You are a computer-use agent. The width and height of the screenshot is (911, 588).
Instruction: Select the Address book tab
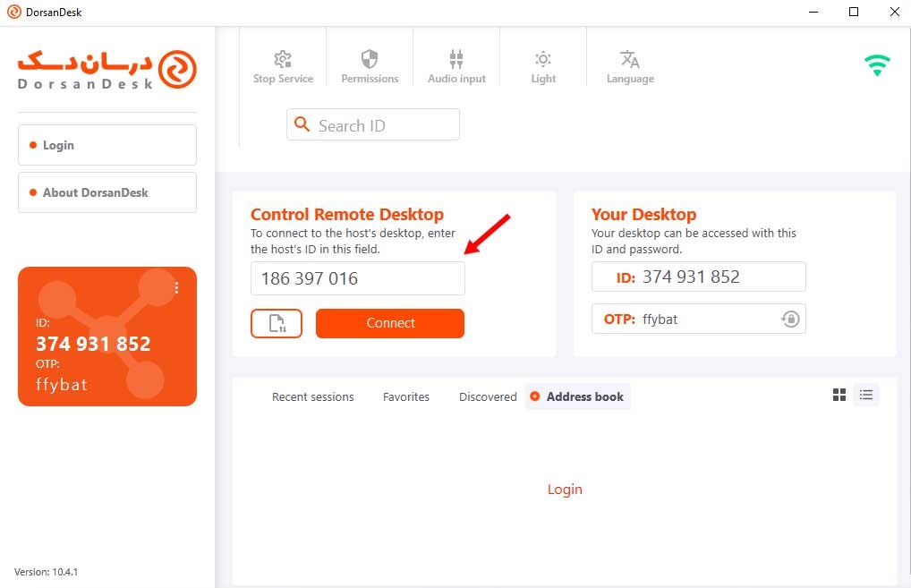[x=577, y=396]
